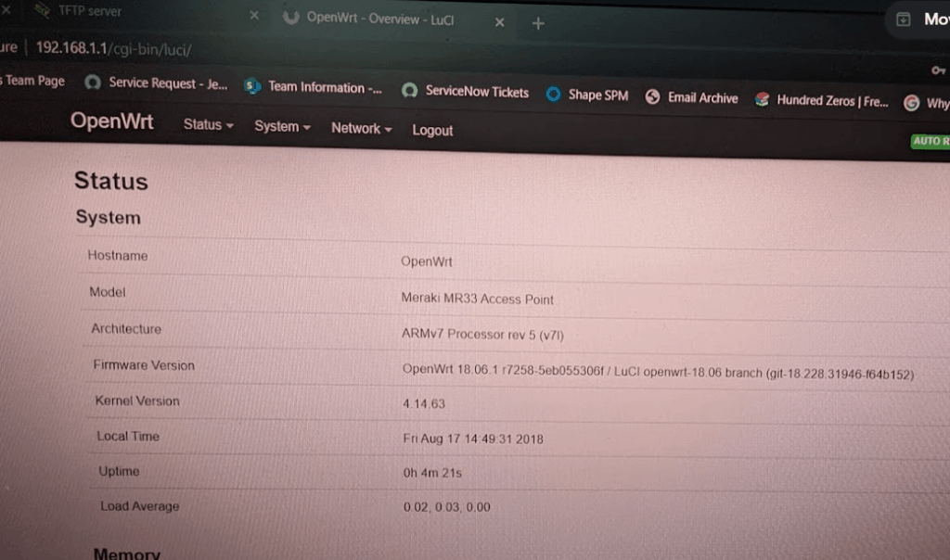Click the Meraki MR33 Access Point value
Viewport: 950px width, 560px height.
478,299
